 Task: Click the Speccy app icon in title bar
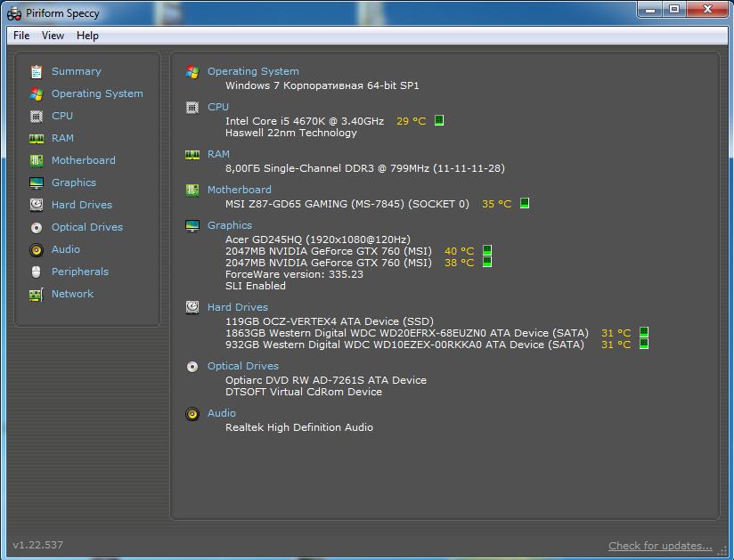(14, 13)
